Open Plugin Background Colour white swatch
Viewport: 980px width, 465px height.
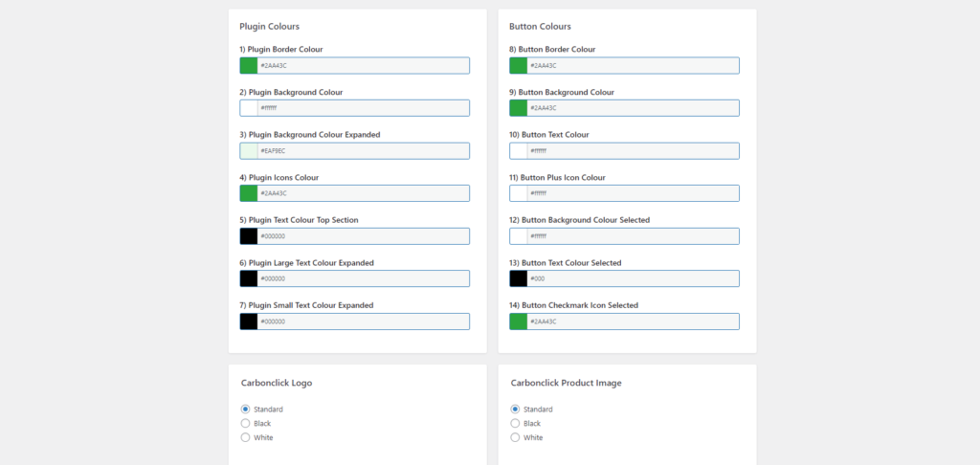coord(249,108)
